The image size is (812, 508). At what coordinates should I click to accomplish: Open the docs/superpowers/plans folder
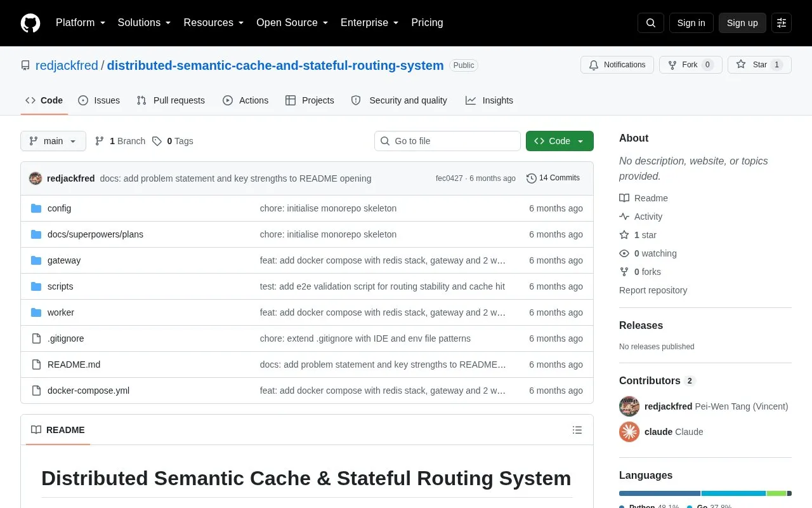(x=95, y=234)
